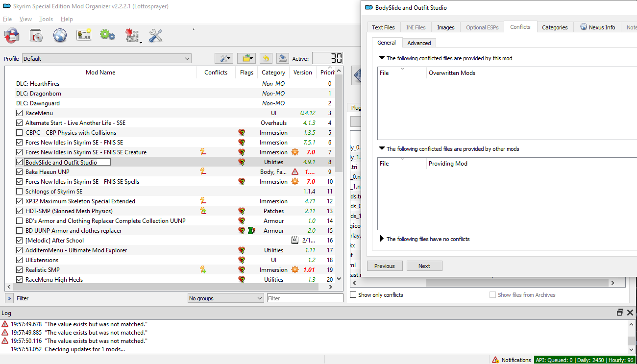Click the mod list Filter text field
The width and height of the screenshot is (637, 364).
[305, 298]
